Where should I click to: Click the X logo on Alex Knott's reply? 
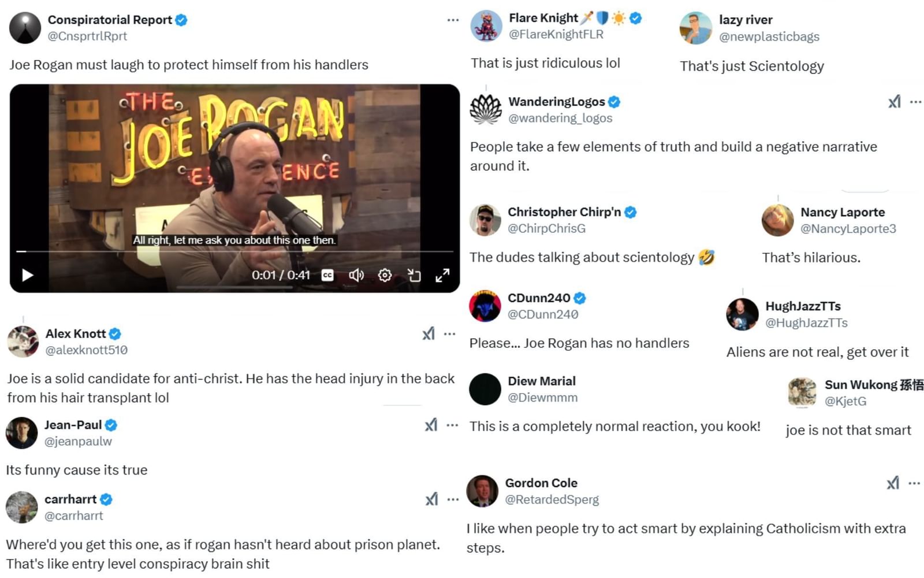429,334
